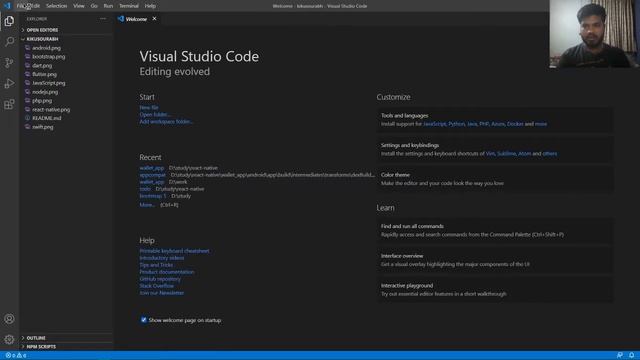Viewport: 640px width, 360px height.
Task: Open the Source Control view icon
Action: point(9,62)
